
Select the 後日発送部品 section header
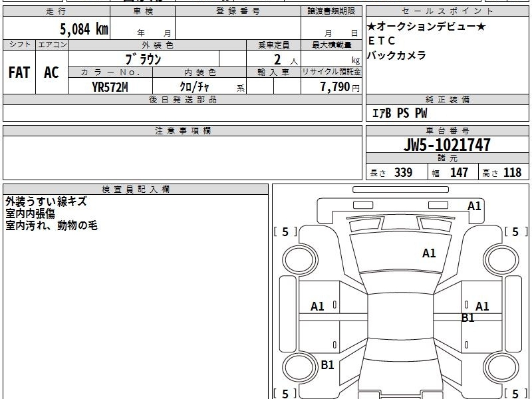click(182, 99)
